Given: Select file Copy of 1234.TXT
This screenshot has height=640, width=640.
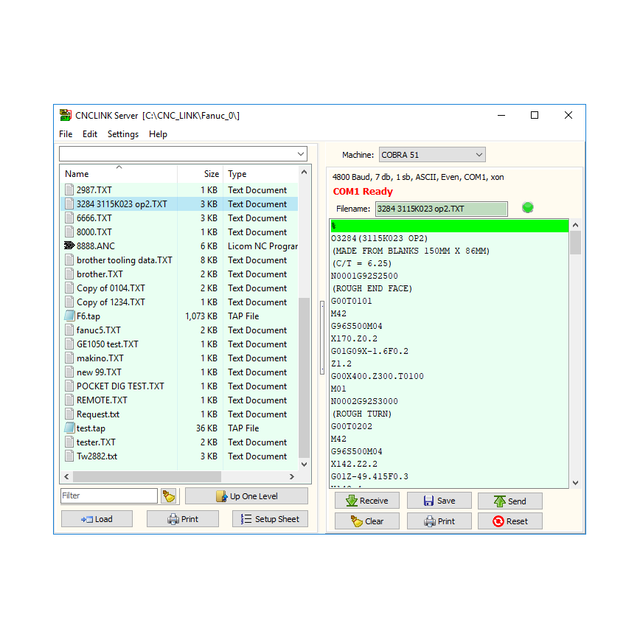Looking at the screenshot, I should [180, 302].
